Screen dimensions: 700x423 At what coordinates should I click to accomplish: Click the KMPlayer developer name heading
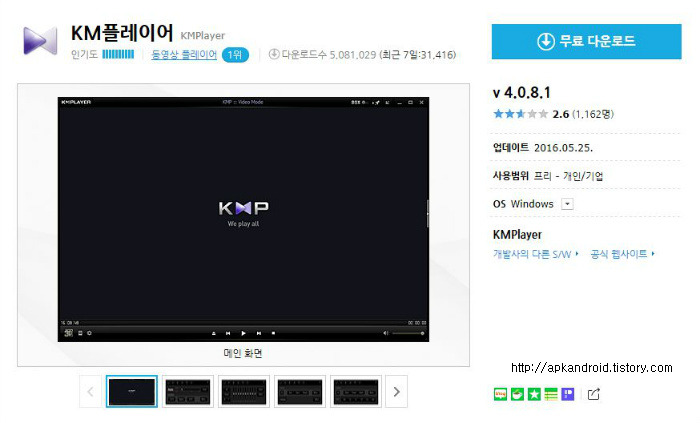[517, 234]
